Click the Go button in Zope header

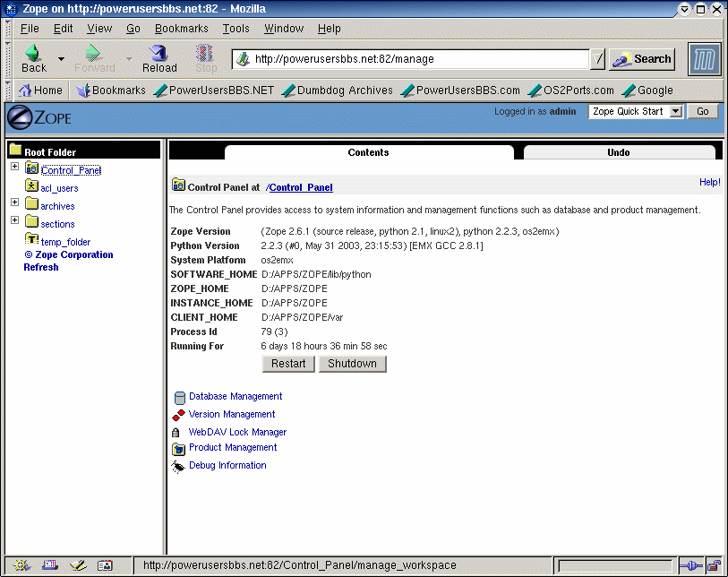point(702,111)
